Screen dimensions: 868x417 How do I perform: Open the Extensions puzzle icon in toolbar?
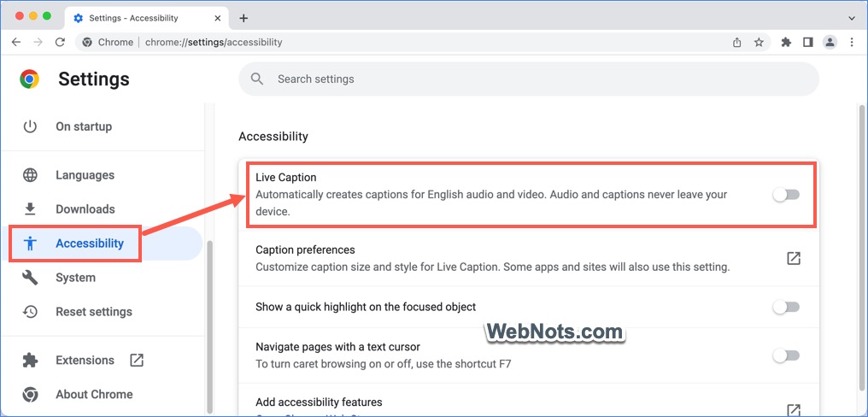pos(786,42)
